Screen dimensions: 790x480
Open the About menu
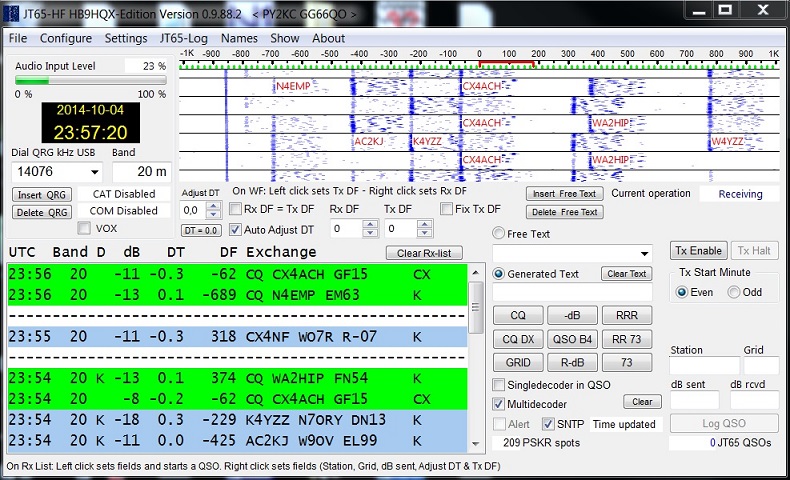click(328, 38)
